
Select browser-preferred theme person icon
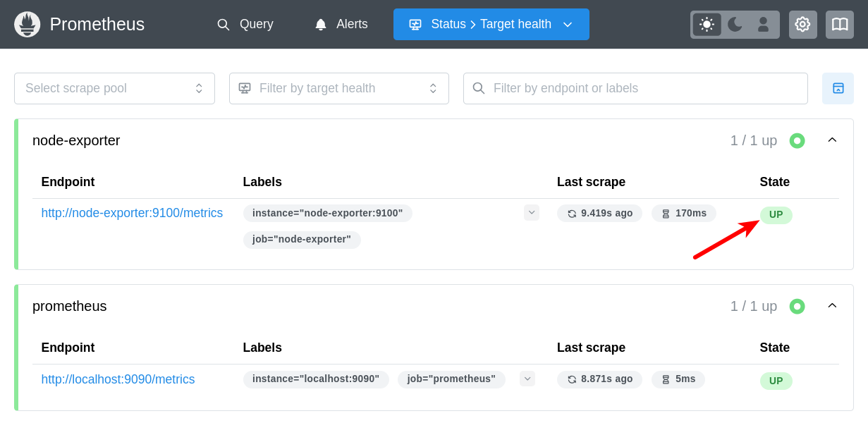click(763, 24)
